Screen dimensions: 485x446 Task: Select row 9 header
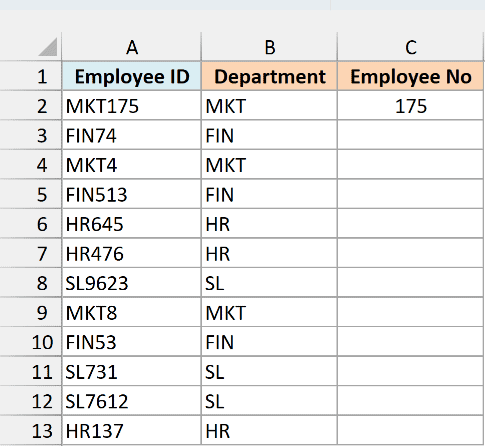pyautogui.click(x=31, y=312)
